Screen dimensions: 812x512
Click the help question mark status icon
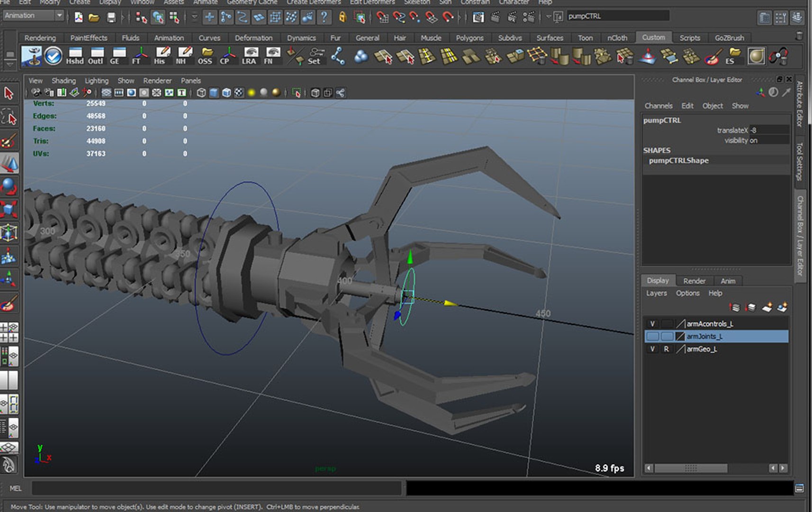[x=324, y=18]
